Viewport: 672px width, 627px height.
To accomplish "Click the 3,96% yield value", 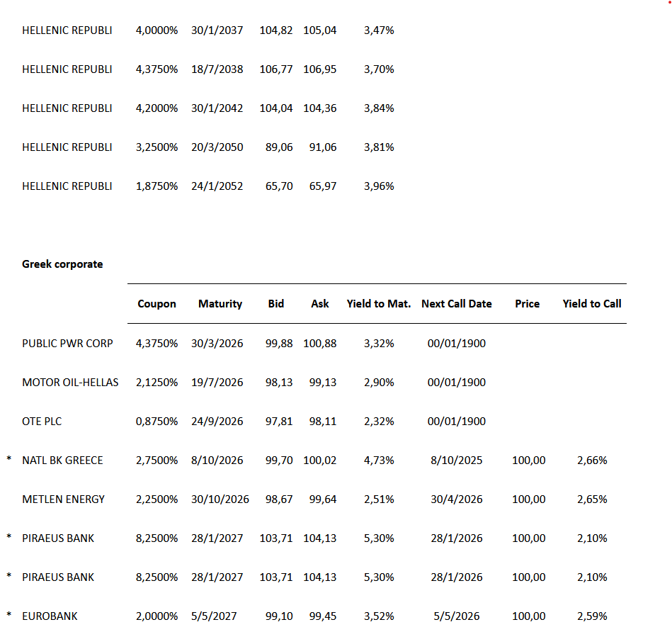I will tap(379, 186).
